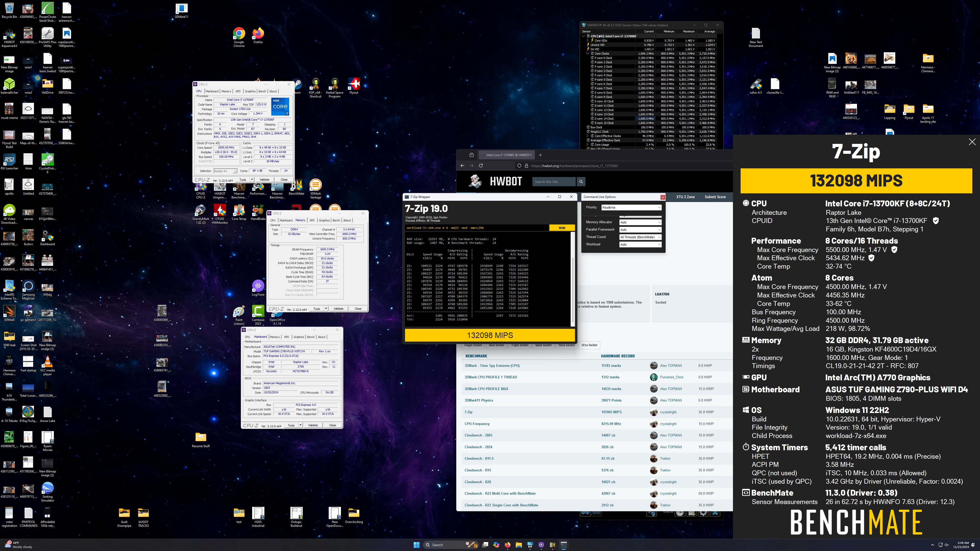This screenshot has height=551, width=980.
Task: Open the Punished_Chris user link
Action: [x=671, y=377]
